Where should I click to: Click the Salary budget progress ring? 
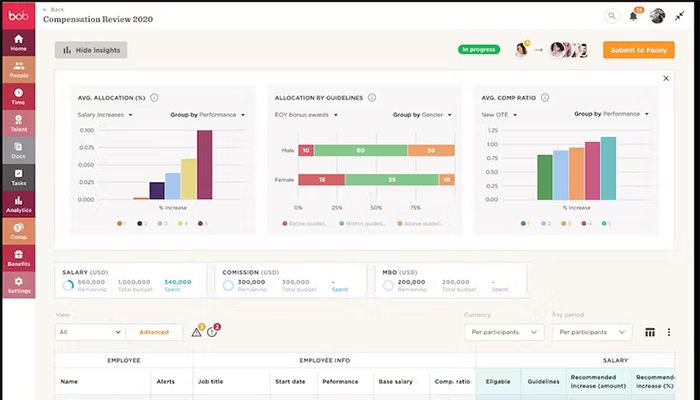coord(68,285)
